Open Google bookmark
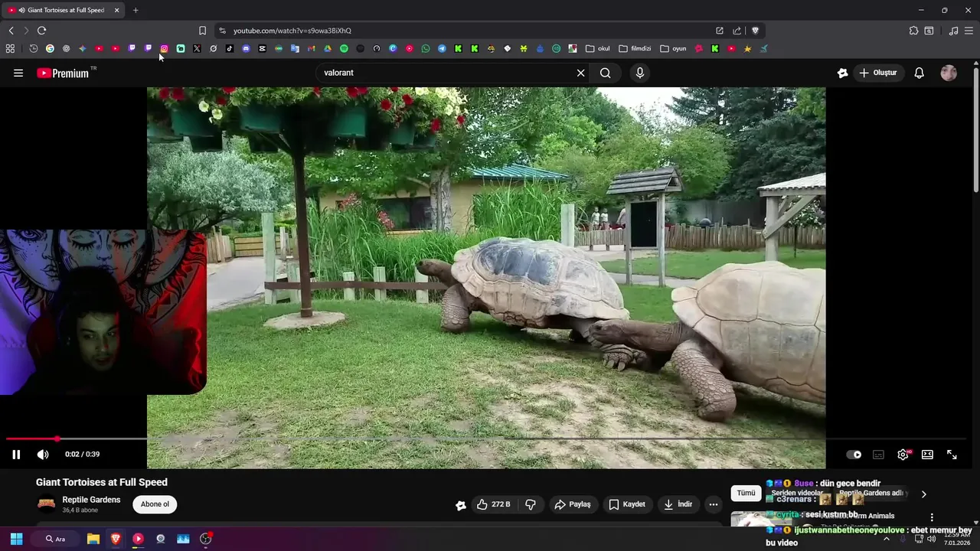 pyautogui.click(x=50, y=48)
